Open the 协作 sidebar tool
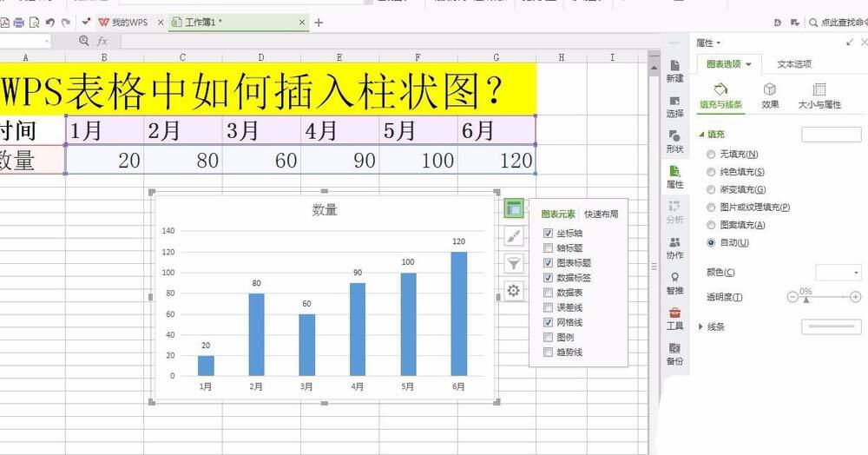 [674, 248]
